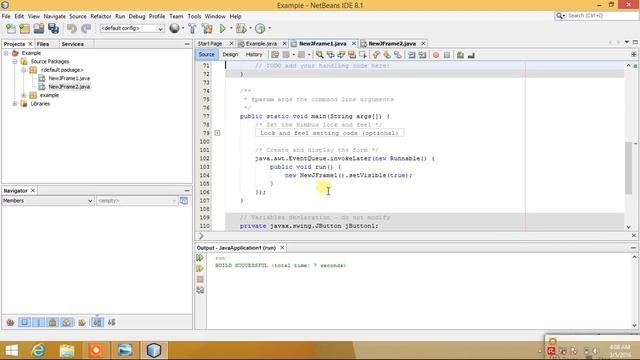The height and width of the screenshot is (360, 640).
Task: Click the Clean and Build Project icon
Action: point(207,28)
